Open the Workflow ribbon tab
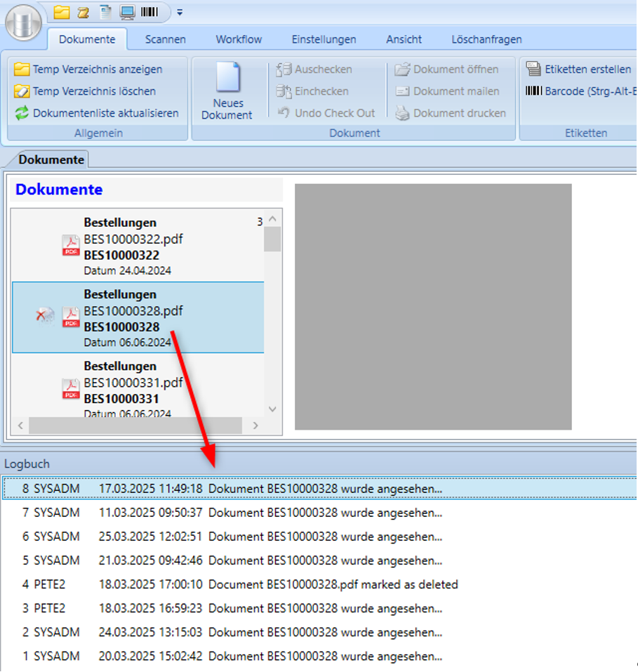Image resolution: width=638 pixels, height=672 pixels. pyautogui.click(x=239, y=39)
